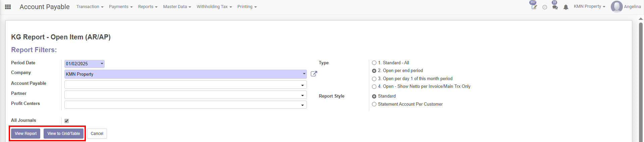
Task: Select 'Open - Show Netto per Invoice' option
Action: coord(374,86)
